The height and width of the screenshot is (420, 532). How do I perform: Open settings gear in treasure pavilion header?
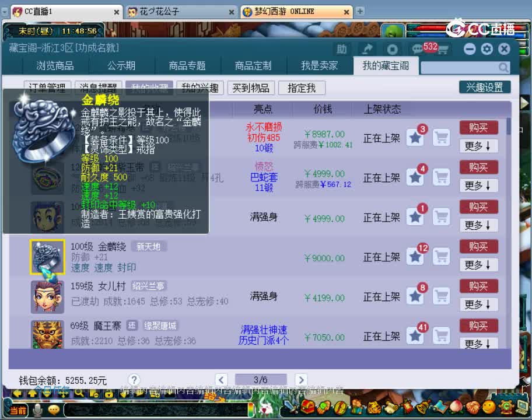(487, 49)
